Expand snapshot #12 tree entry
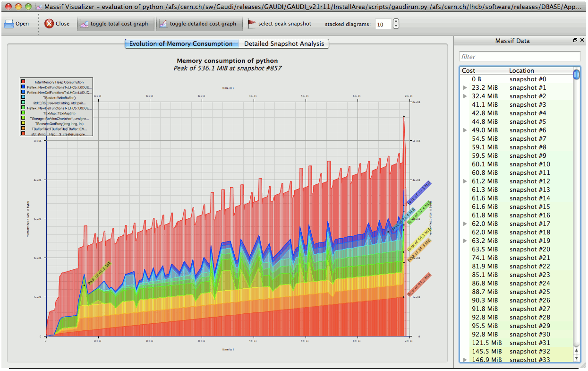This screenshot has height=371, width=588. click(x=465, y=181)
